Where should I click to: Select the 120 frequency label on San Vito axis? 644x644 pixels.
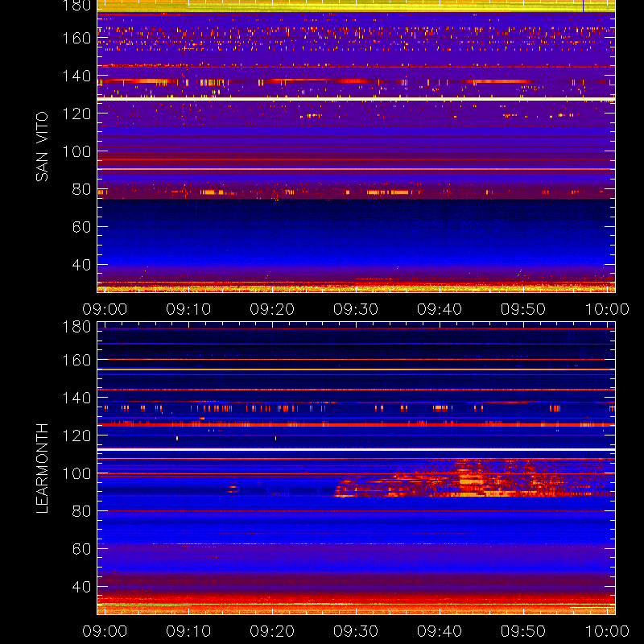[76, 114]
